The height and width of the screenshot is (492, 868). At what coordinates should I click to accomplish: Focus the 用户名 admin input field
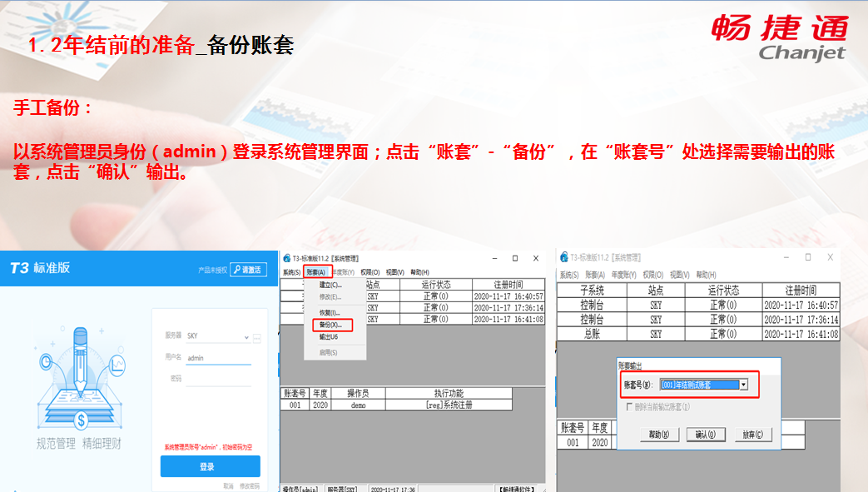tap(219, 358)
